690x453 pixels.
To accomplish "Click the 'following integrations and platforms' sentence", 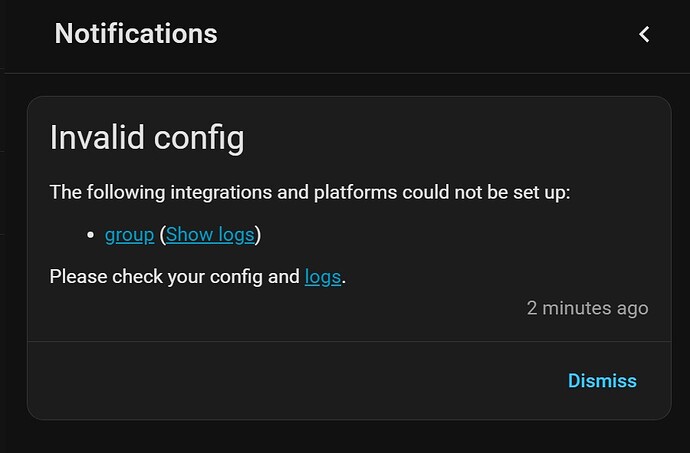I will point(309,192).
